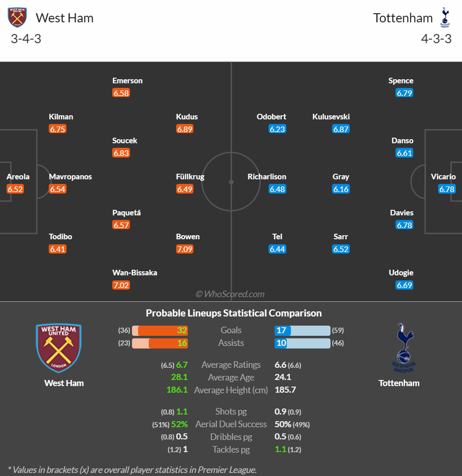This screenshot has width=462, height=476.
Task: Click the West Ham team name heading
Action: click(x=64, y=18)
